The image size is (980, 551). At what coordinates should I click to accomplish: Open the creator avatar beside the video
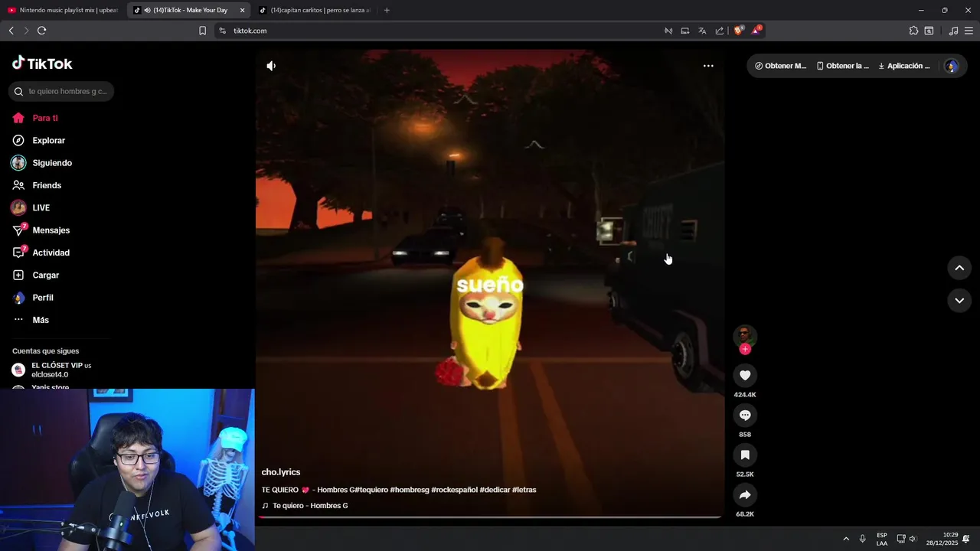745,335
